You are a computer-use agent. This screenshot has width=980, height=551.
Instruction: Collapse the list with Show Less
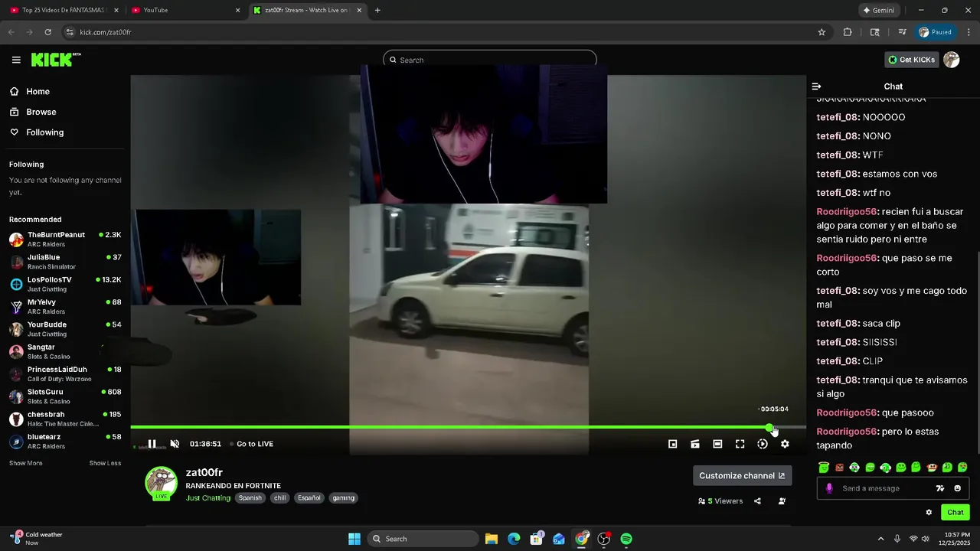tap(105, 463)
